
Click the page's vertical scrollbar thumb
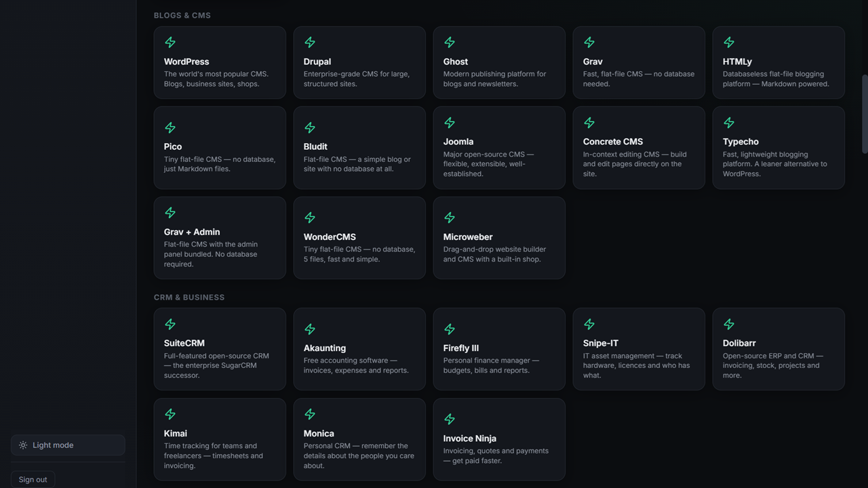coord(865,114)
